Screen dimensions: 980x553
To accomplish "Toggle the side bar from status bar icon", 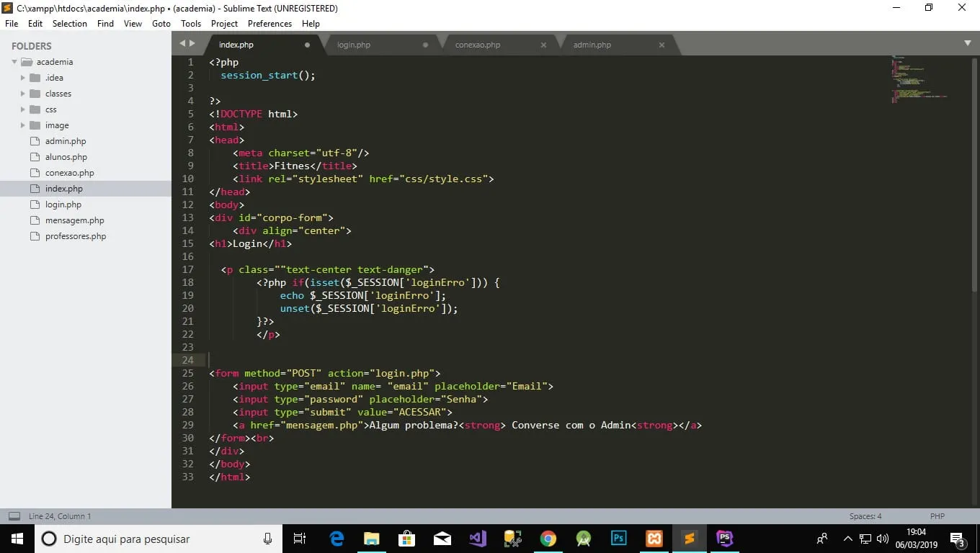I will point(14,516).
